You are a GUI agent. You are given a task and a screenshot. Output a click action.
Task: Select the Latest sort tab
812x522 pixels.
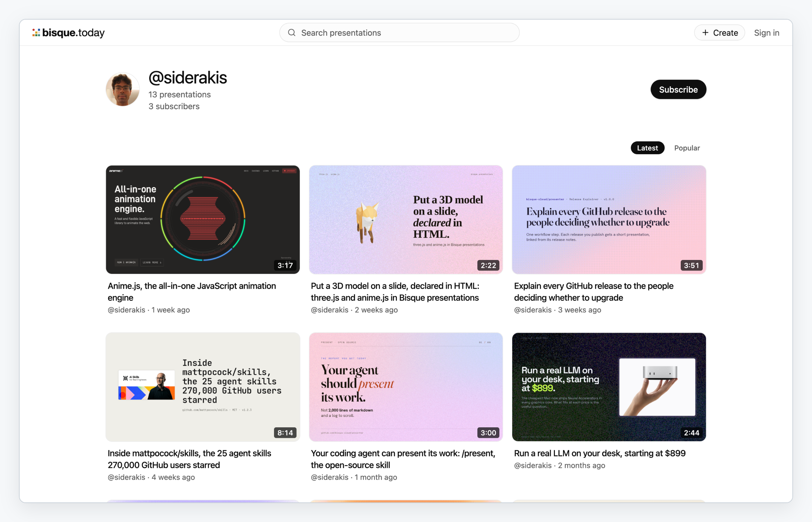[x=648, y=148]
